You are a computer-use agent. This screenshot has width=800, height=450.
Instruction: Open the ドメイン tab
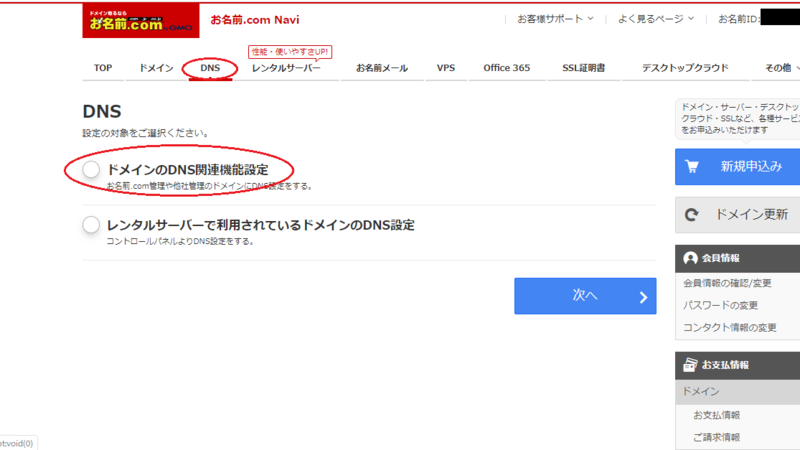pyautogui.click(x=156, y=68)
